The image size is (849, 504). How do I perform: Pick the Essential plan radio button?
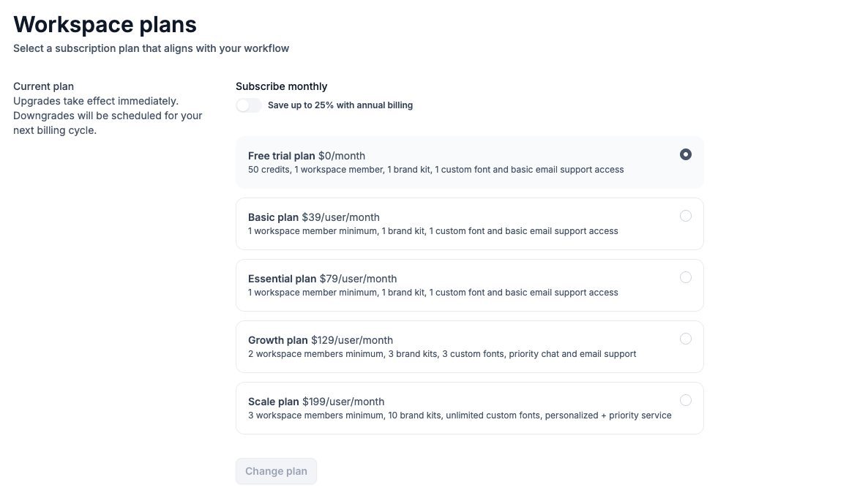(685, 277)
